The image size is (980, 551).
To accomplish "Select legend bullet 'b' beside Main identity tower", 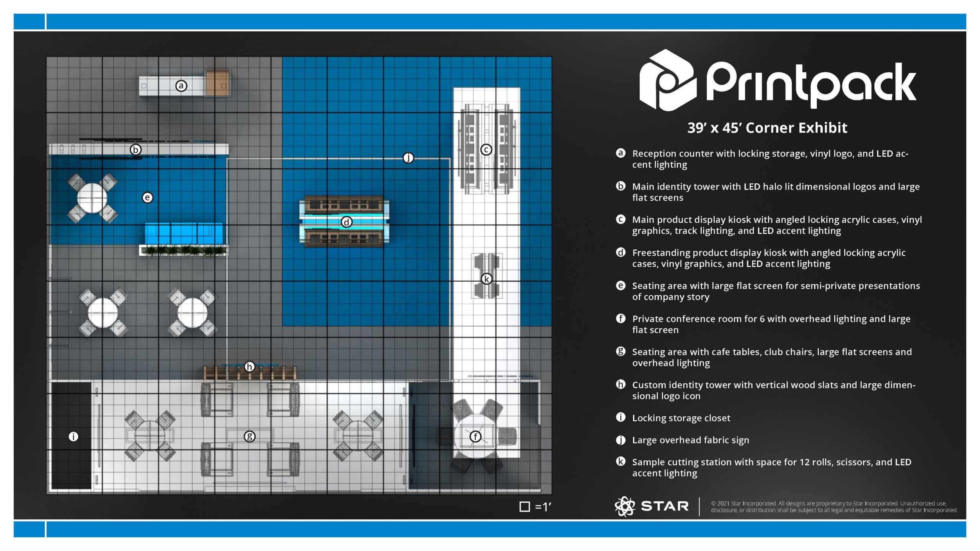I will (621, 186).
